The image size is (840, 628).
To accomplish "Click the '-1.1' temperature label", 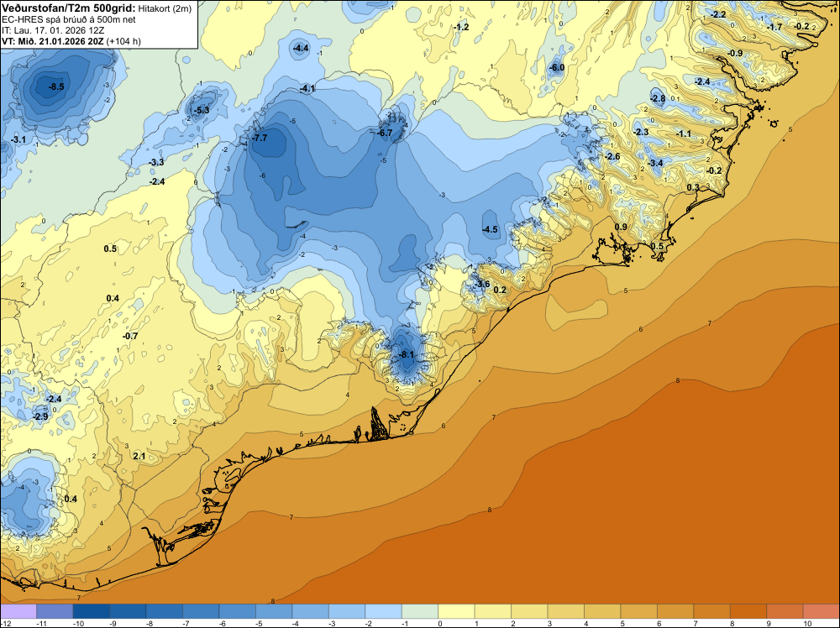I will tap(684, 133).
